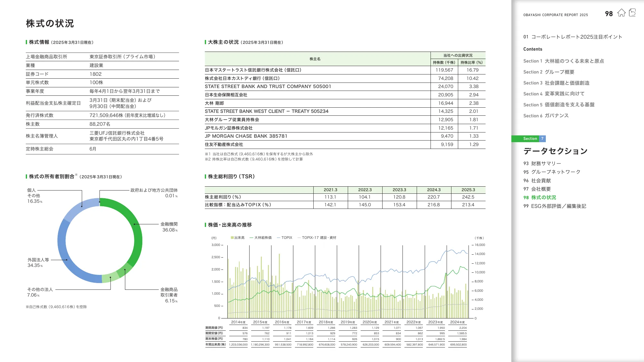Screen dimensions: 644x362
Task: Click the green marker beside 大株主の状況 heading
Action: (205, 42)
